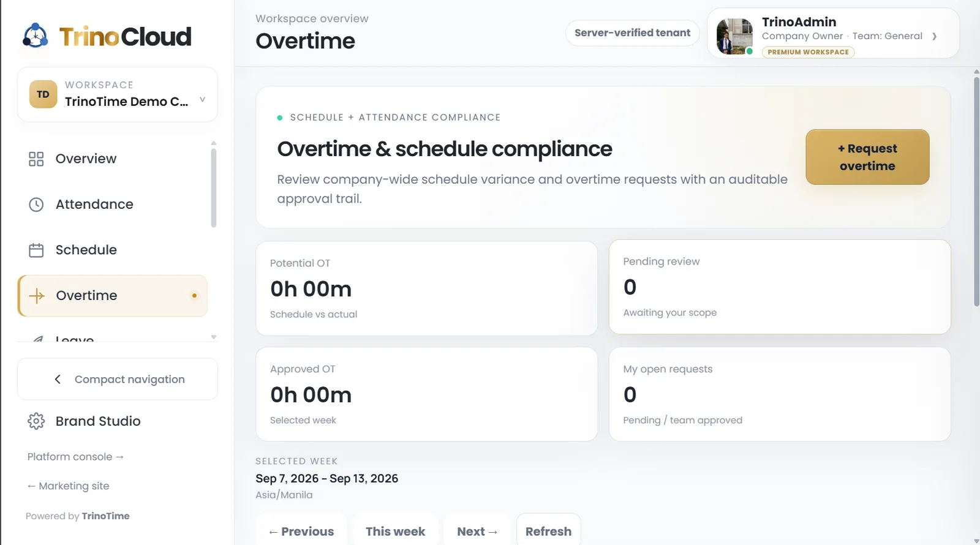
Task: Click sidebar scroll-down arrow
Action: [x=214, y=337]
